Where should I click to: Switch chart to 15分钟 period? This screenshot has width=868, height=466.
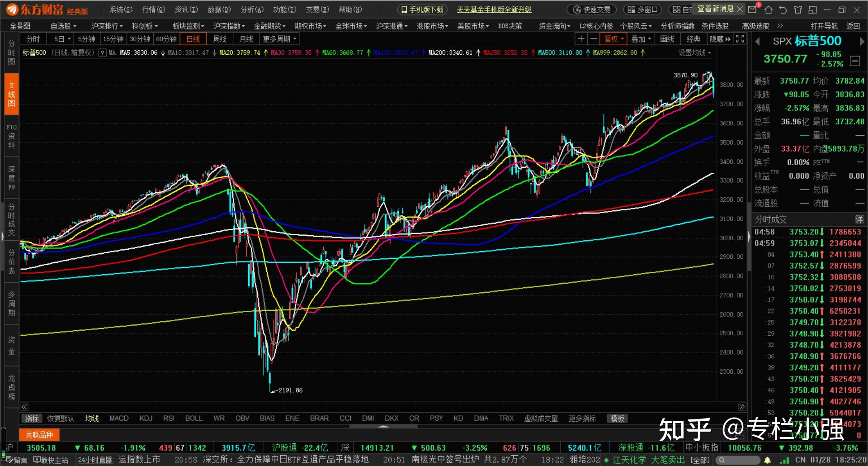[113, 39]
